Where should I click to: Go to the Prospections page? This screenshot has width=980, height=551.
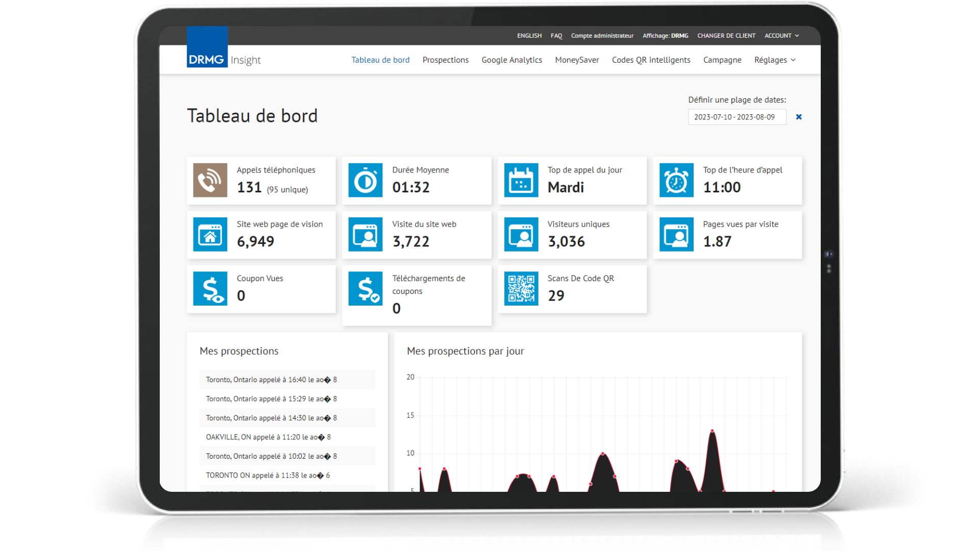(446, 60)
